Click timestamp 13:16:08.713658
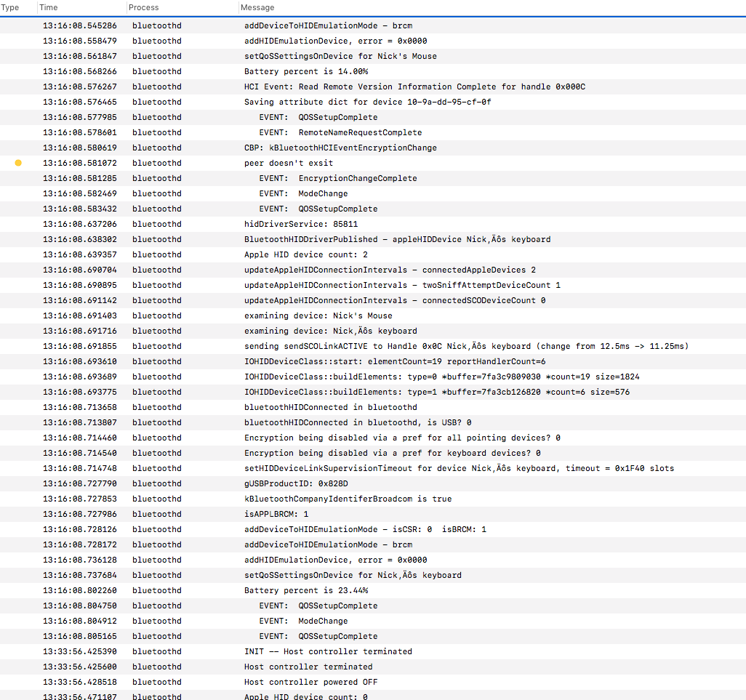 coord(79,407)
